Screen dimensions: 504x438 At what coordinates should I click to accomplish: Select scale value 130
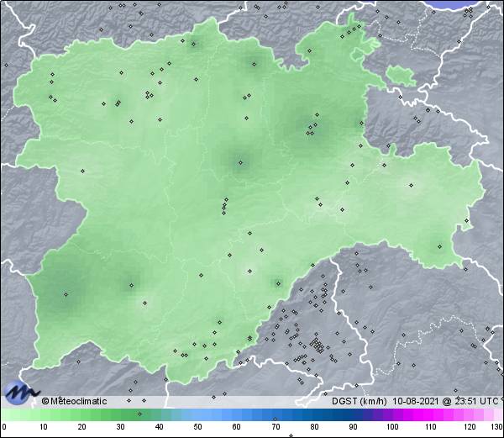point(497,427)
